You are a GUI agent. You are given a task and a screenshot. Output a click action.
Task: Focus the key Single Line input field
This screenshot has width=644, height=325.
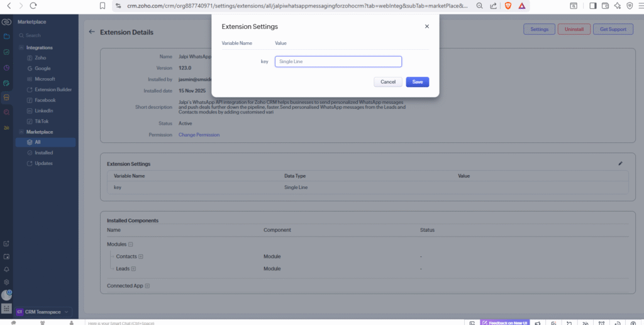338,62
